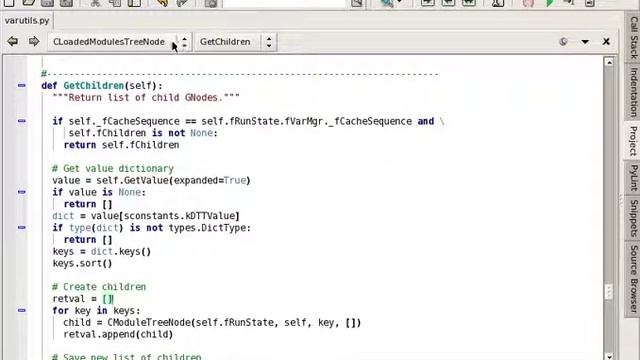Click editor scrollbar down arrow
The image size is (640, 360).
(609, 356)
